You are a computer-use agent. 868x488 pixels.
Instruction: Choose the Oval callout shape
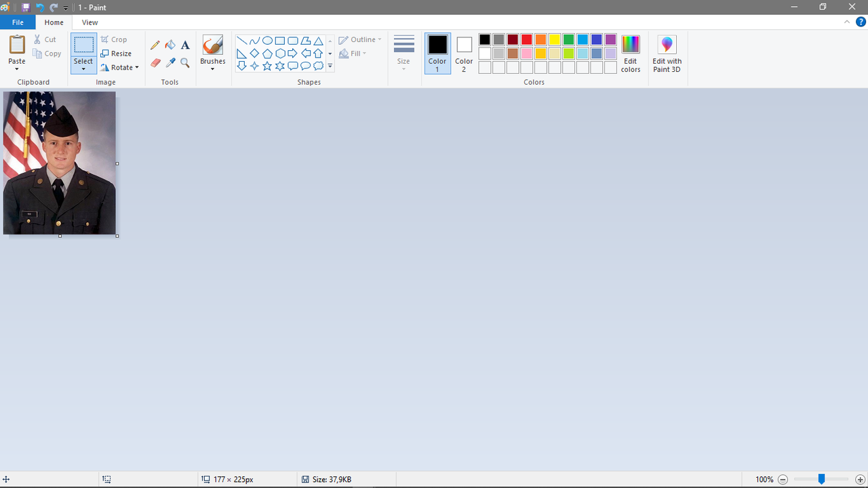(306, 66)
